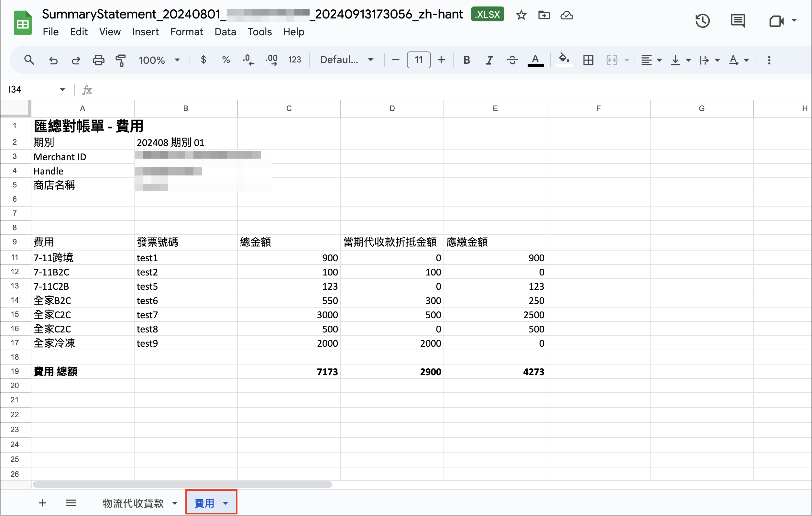Open the more toolbar options menu
812x516 pixels.
769,60
